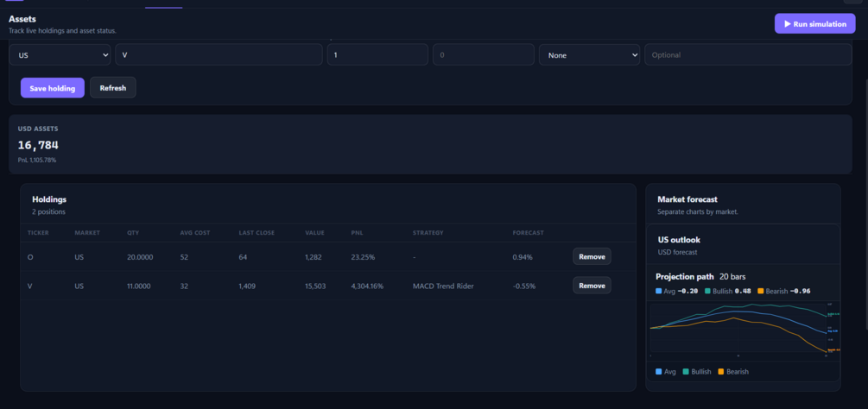Click MACD Trend Rider strategy cell

click(x=443, y=286)
